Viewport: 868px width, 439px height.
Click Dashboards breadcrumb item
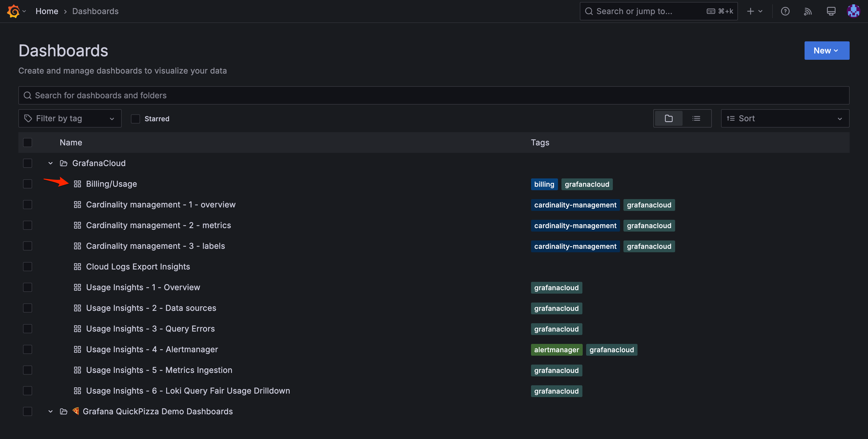click(x=95, y=11)
